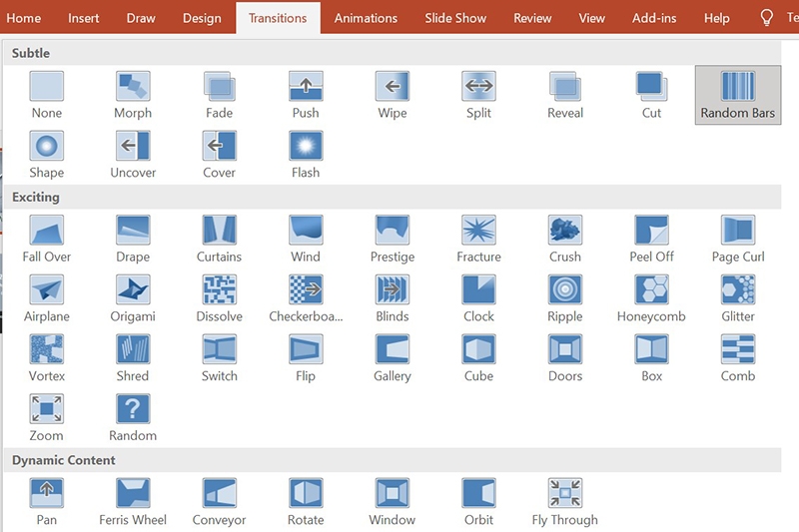
Task: Apply the Random transition
Action: (133, 417)
